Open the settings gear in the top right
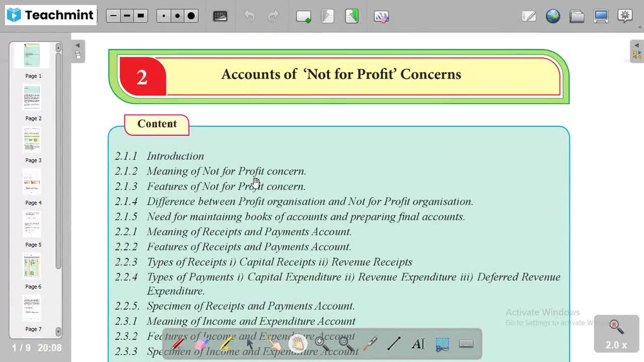 coord(624,16)
